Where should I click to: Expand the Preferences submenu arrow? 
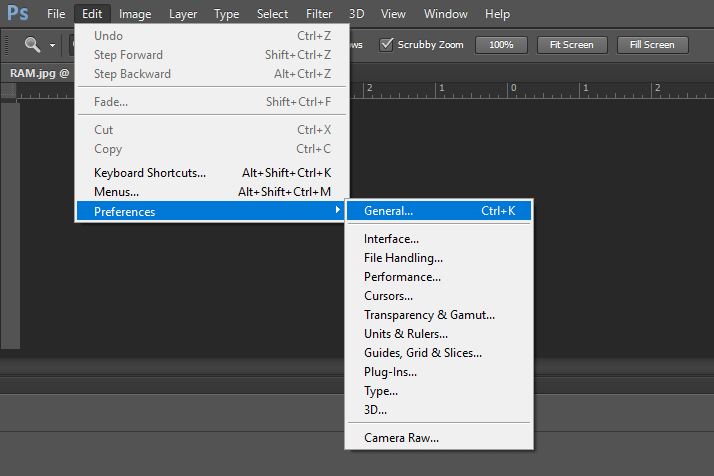pos(337,210)
